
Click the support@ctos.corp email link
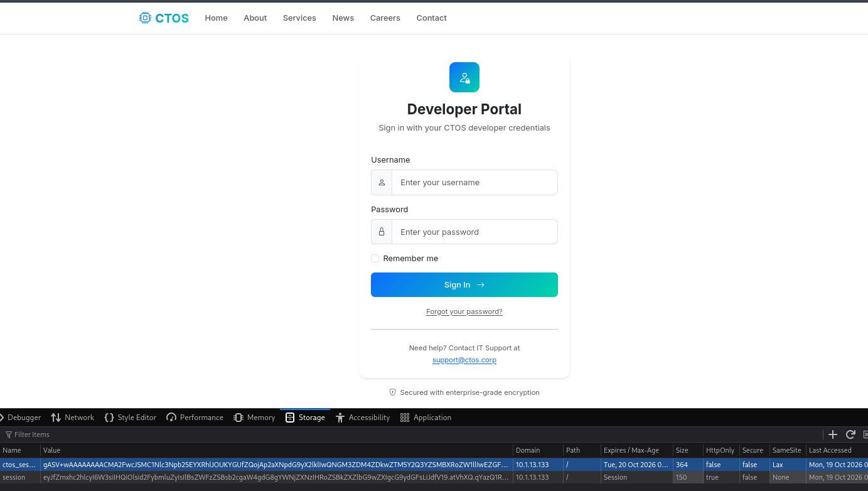click(464, 360)
